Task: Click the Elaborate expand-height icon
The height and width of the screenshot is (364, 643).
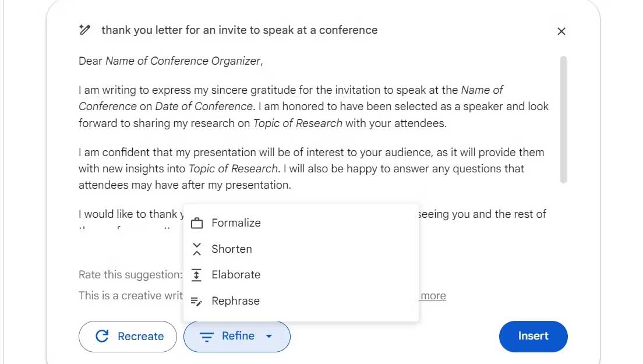Action: (x=197, y=275)
